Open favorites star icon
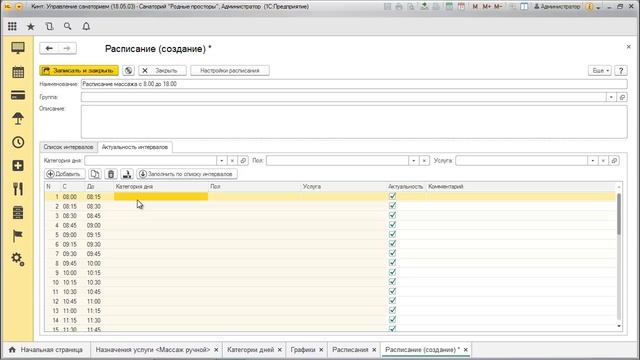 pos(31,27)
